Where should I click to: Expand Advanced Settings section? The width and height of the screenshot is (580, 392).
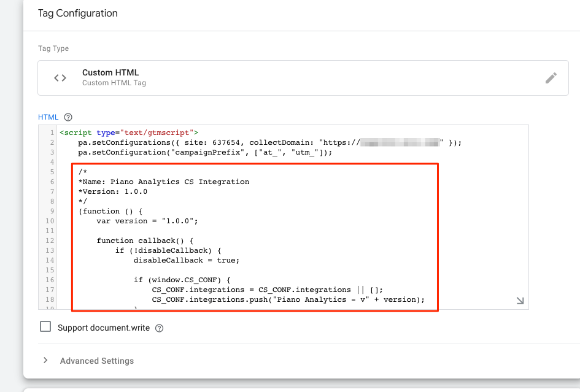pyautogui.click(x=45, y=360)
